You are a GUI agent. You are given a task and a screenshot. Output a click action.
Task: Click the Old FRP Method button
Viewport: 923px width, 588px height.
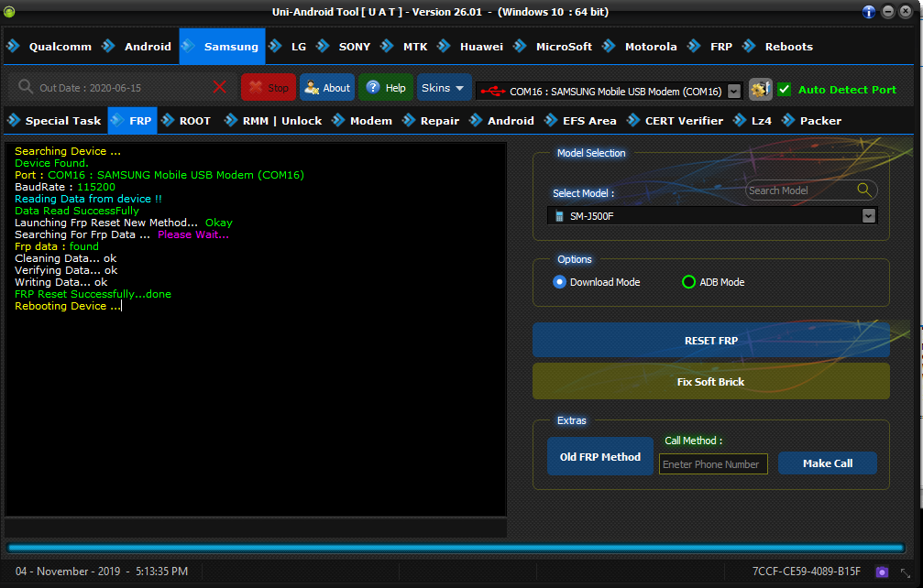coord(599,457)
